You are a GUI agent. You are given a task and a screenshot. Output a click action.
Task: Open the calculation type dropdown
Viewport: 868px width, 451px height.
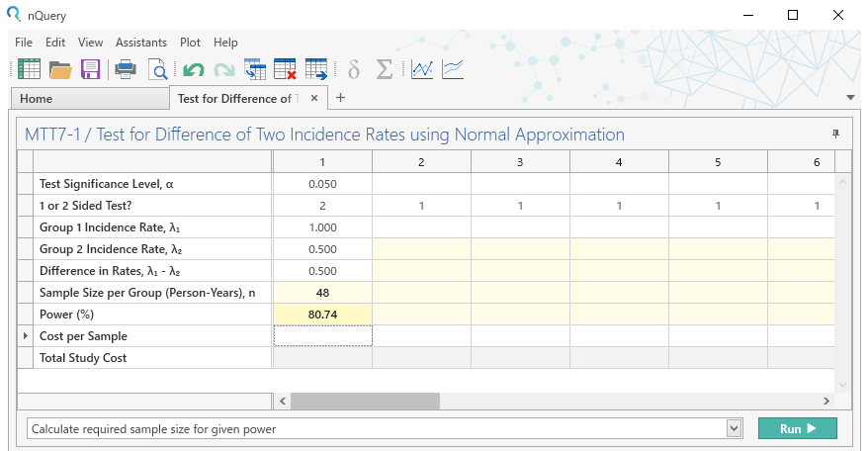point(733,428)
